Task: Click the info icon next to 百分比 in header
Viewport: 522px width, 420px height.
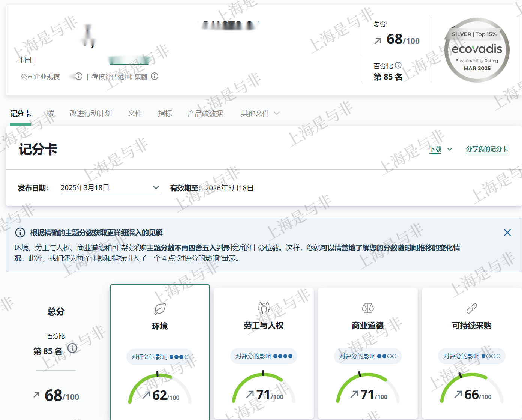Action: click(398, 65)
